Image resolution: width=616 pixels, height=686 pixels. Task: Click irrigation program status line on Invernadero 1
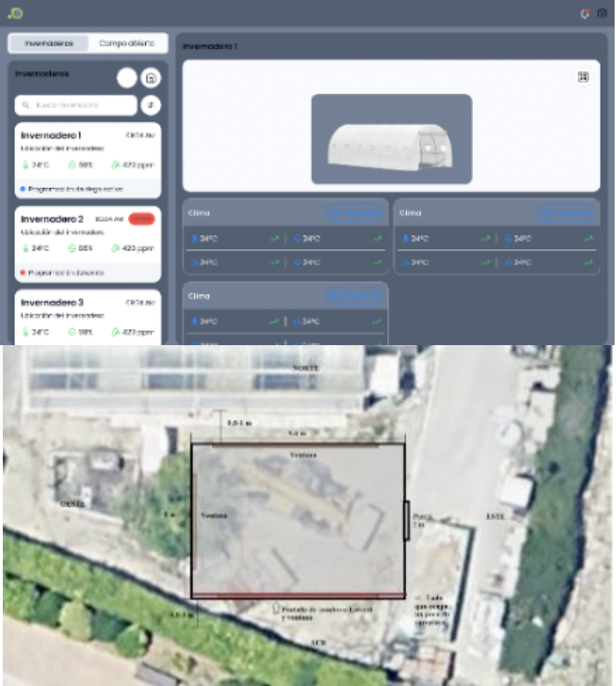[x=75, y=189]
